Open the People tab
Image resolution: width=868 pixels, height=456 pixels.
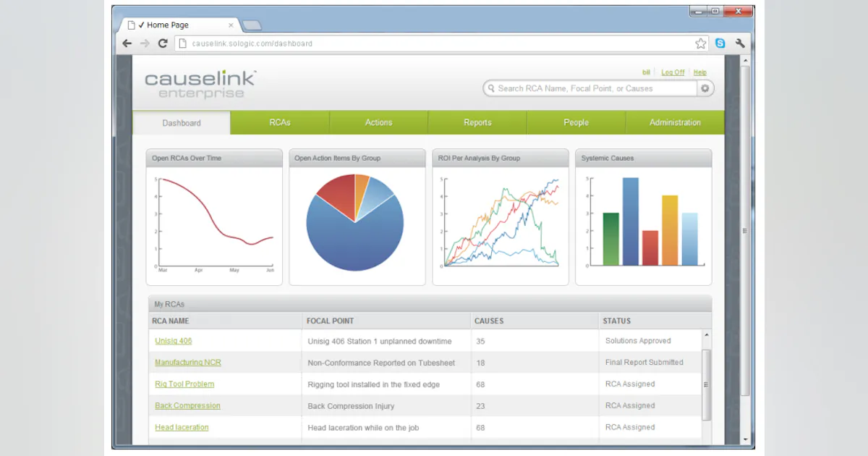pyautogui.click(x=576, y=122)
